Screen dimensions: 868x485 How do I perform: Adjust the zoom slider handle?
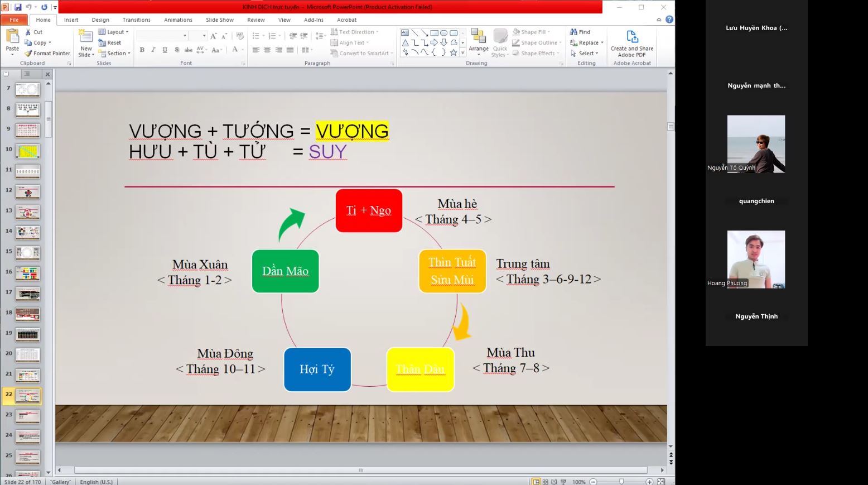point(621,482)
